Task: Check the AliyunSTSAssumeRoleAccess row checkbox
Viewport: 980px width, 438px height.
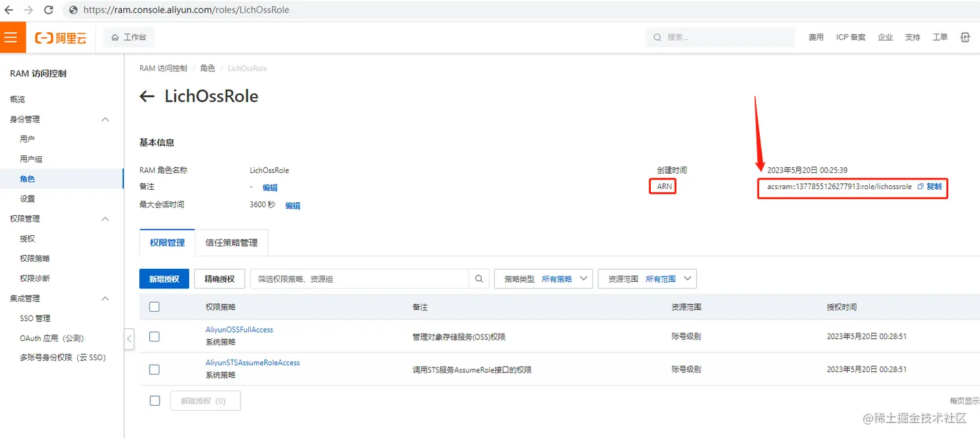Action: tap(154, 369)
